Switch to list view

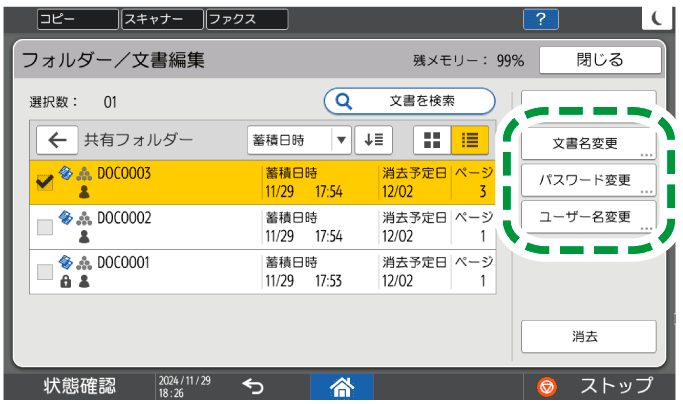(470, 140)
